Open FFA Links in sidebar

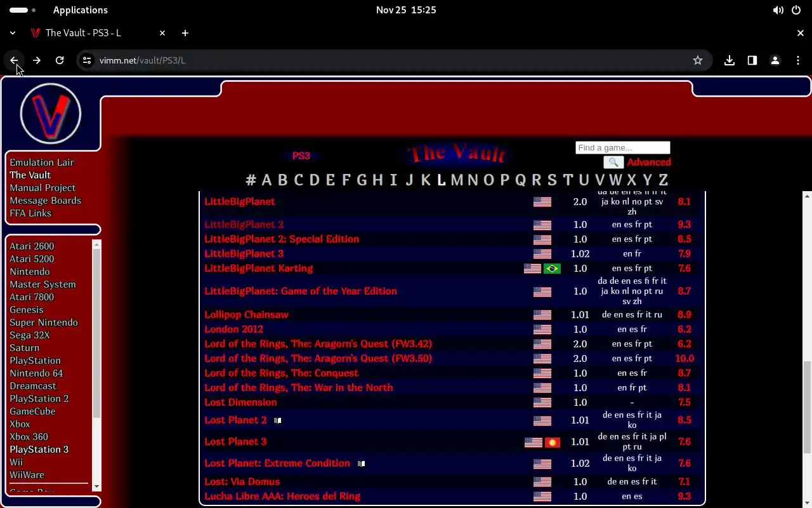point(30,213)
